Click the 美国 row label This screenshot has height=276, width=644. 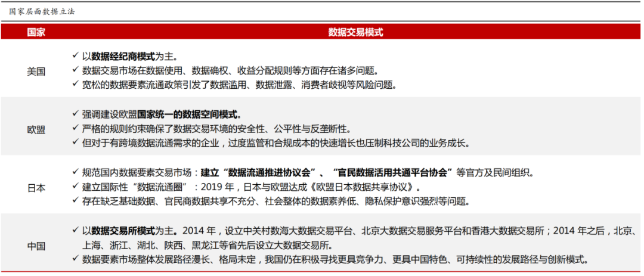coord(36,71)
